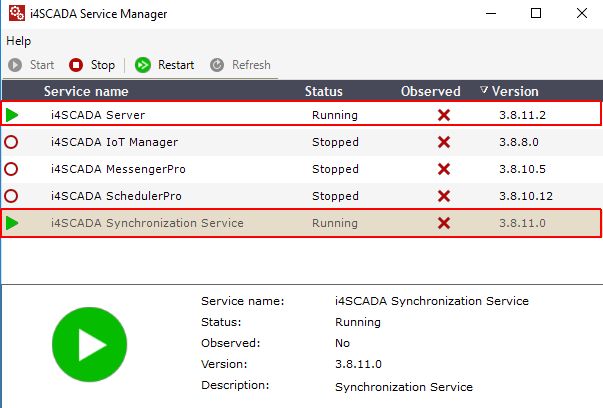Screen dimensions: 603x408
Task: Click the large green running status icon
Action: 90,344
